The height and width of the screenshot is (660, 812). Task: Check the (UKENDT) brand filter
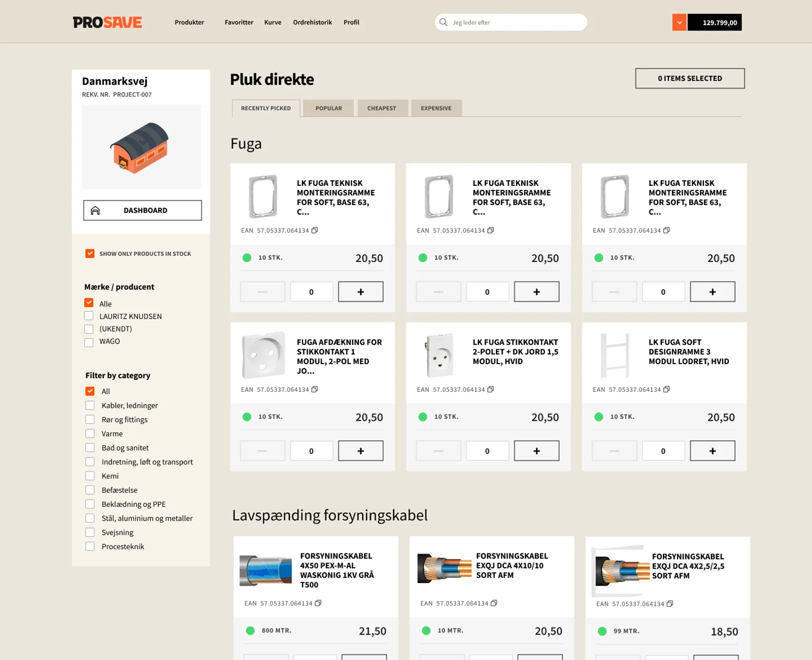pos(89,329)
